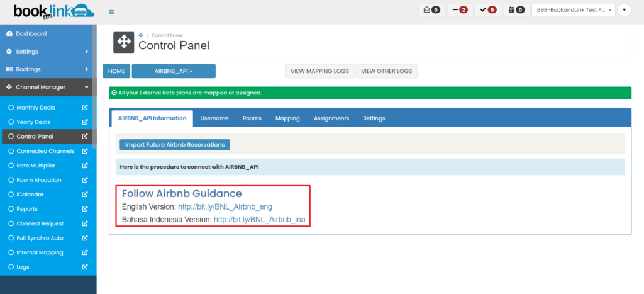Image resolution: width=644 pixels, height=294 pixels.
Task: Click the Follow Airbnb Guidance heading
Action: [182, 194]
